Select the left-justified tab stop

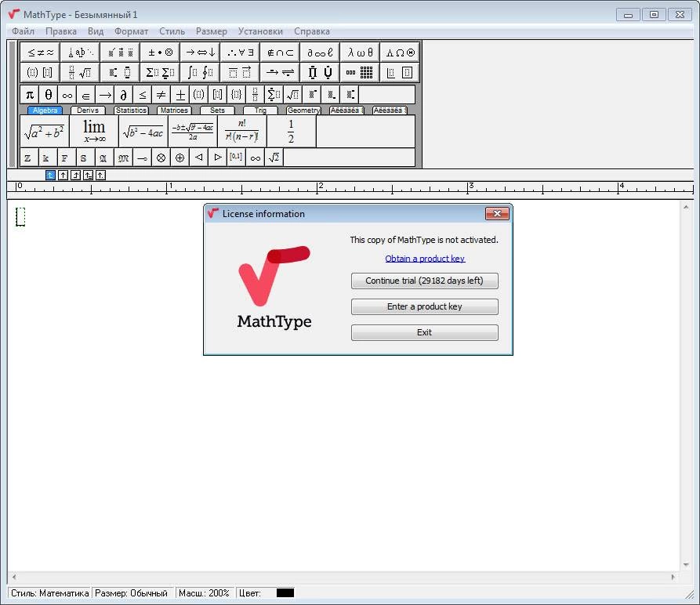point(50,176)
